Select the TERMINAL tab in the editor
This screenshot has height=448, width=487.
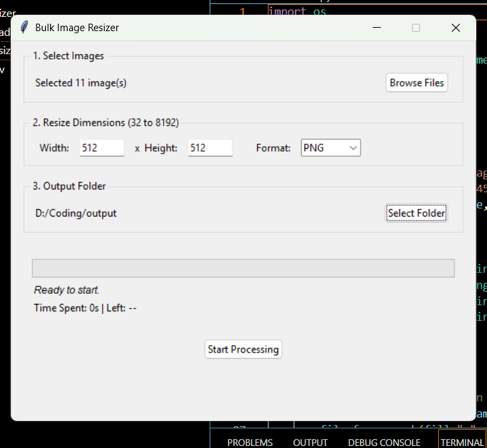click(x=462, y=443)
